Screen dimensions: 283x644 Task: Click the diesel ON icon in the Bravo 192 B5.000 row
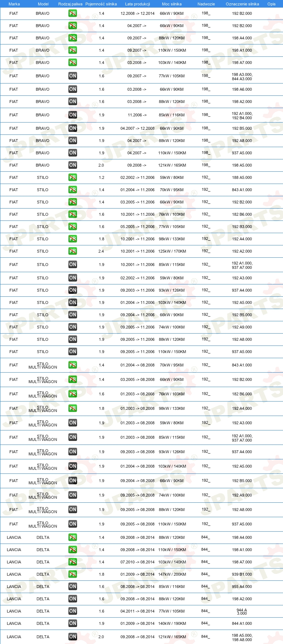coord(73,128)
